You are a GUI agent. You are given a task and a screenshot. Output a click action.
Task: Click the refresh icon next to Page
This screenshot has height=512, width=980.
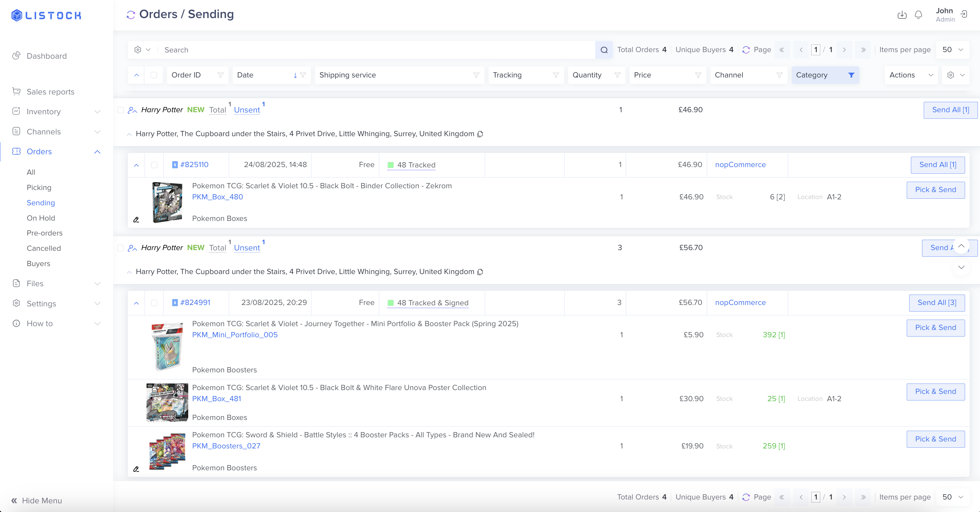[746, 50]
